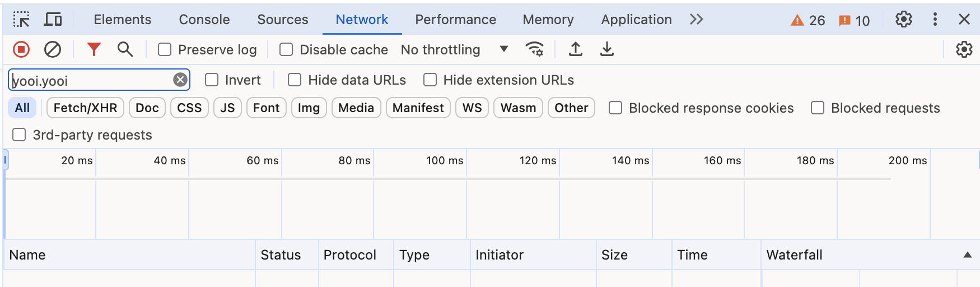Viewport: 980px width, 287px height.
Task: Export HAR file with download icon
Action: tap(606, 50)
